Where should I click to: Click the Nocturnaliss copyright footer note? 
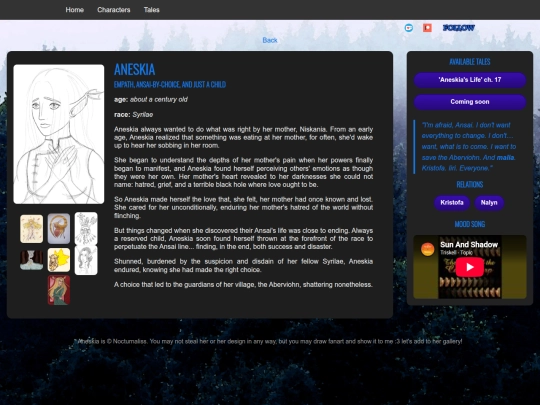pos(269,342)
